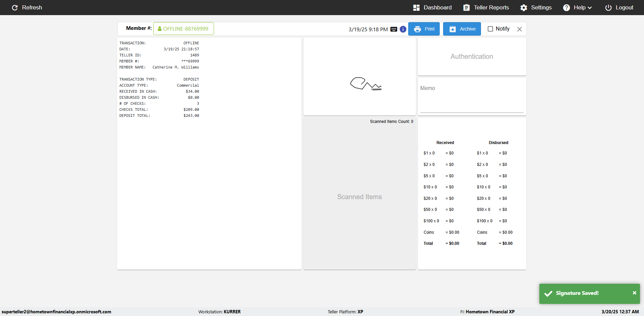This screenshot has width=644, height=316.
Task: Click the captured signature image
Action: tap(366, 84)
